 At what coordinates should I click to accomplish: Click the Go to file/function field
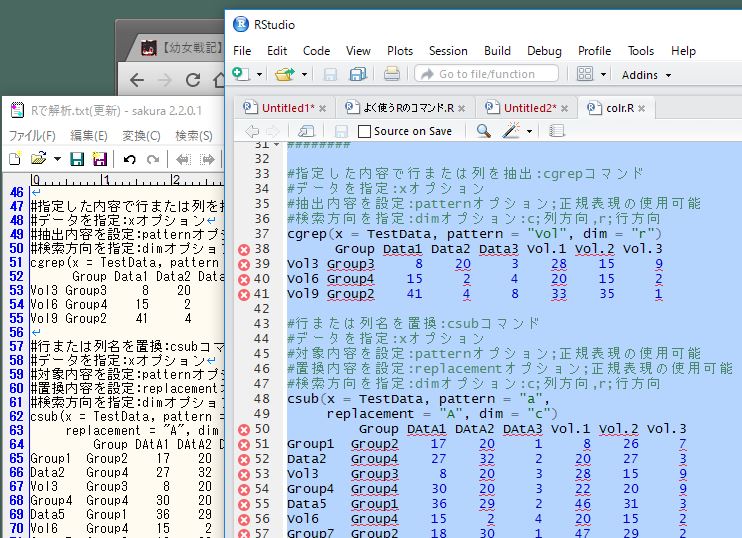tap(487, 74)
